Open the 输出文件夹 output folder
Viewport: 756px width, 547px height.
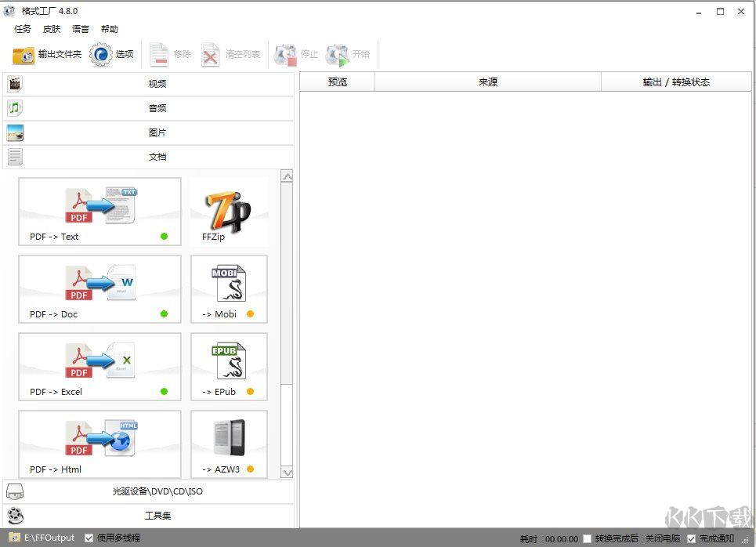point(47,55)
